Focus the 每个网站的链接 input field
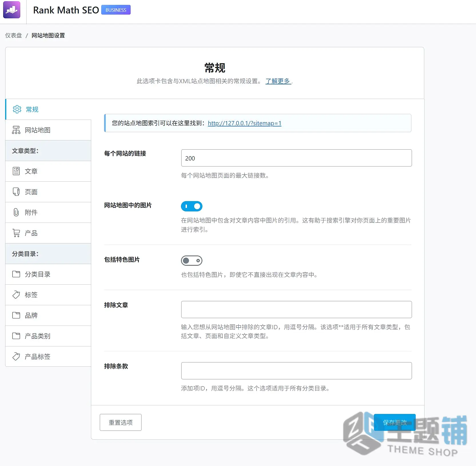This screenshot has height=466, width=476. pyautogui.click(x=296, y=158)
